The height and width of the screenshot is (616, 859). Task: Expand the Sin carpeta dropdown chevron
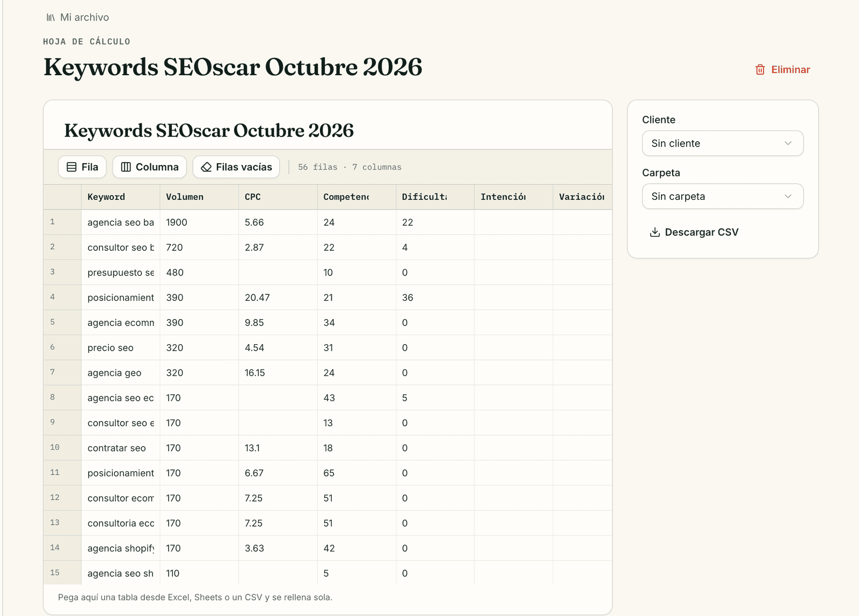788,197
